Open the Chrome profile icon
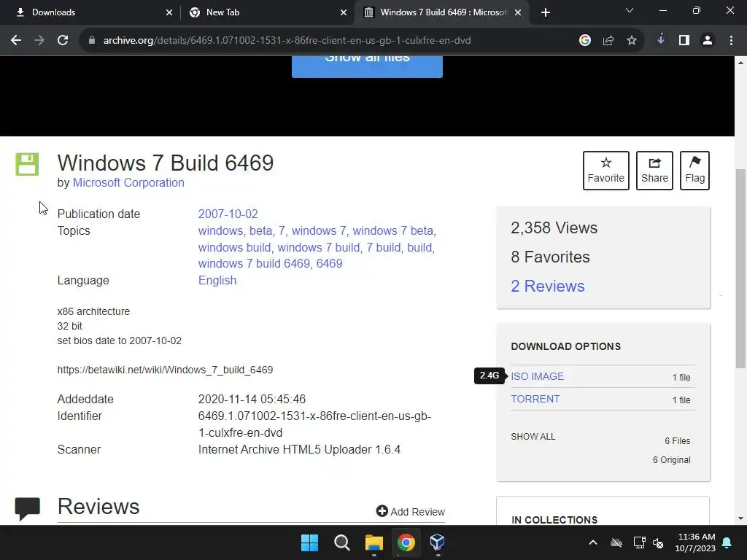Viewport: 747px width, 560px height. pyautogui.click(x=708, y=41)
